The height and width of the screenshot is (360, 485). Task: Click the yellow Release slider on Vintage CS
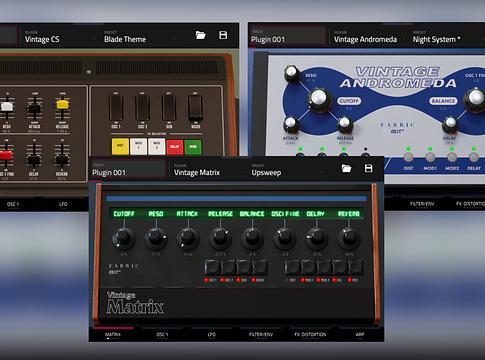62,104
